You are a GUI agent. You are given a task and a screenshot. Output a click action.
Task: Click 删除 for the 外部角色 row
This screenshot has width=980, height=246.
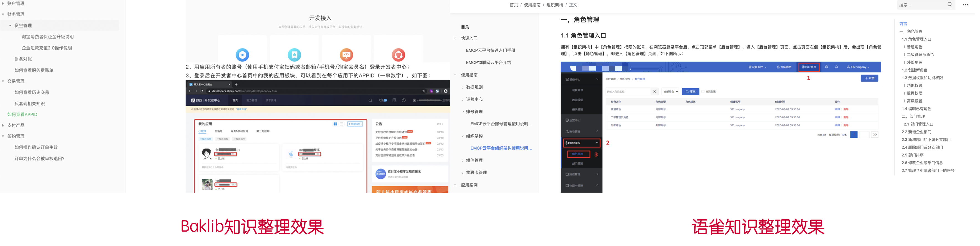click(x=846, y=125)
